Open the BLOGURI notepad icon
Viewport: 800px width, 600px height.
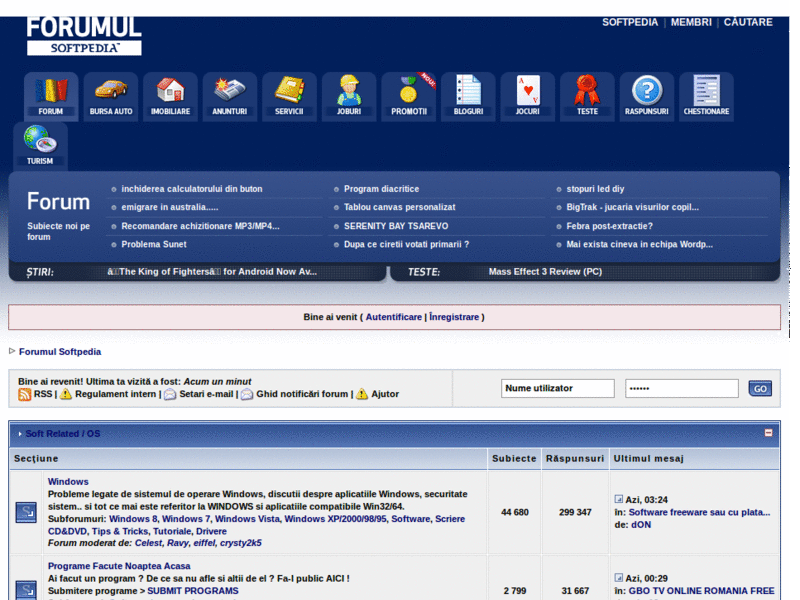coord(468,96)
